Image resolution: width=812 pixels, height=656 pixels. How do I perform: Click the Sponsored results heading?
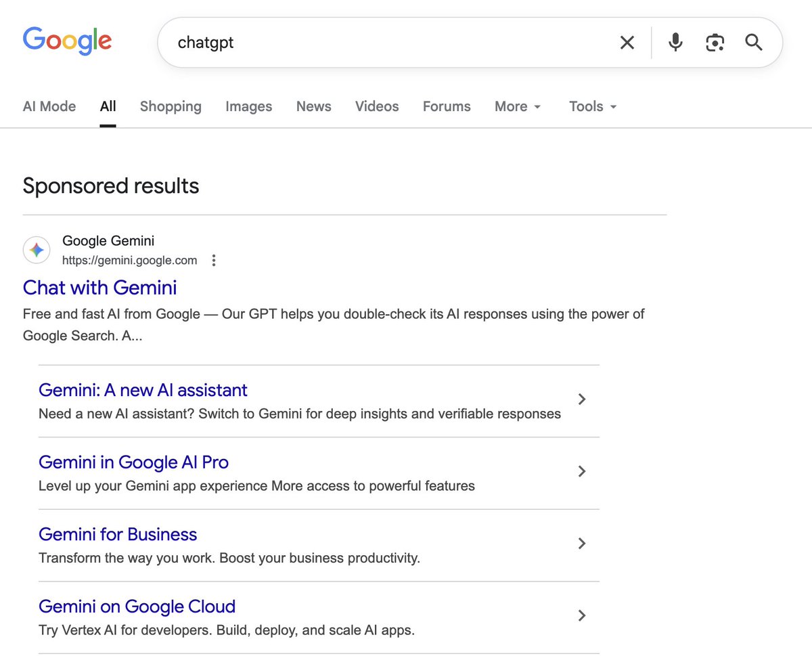tap(111, 185)
